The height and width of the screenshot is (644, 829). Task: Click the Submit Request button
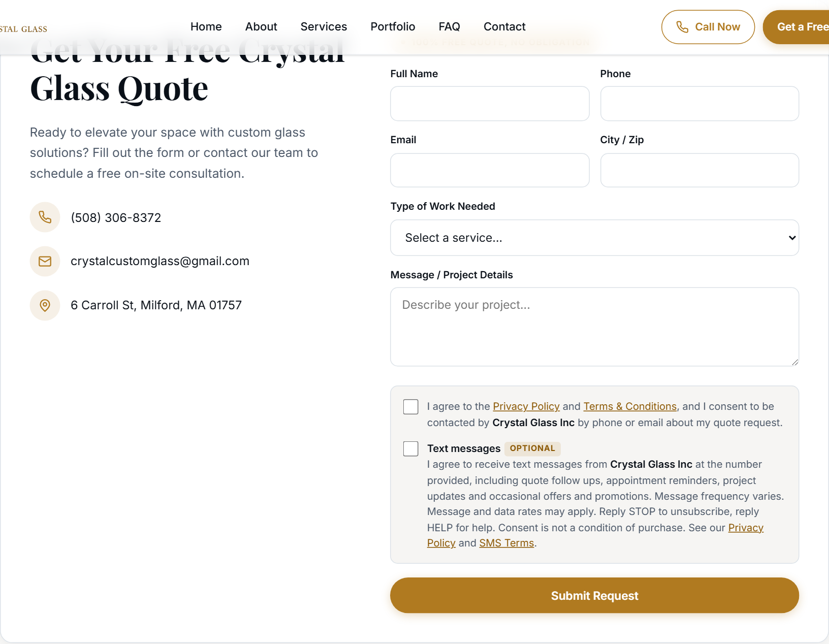594,595
